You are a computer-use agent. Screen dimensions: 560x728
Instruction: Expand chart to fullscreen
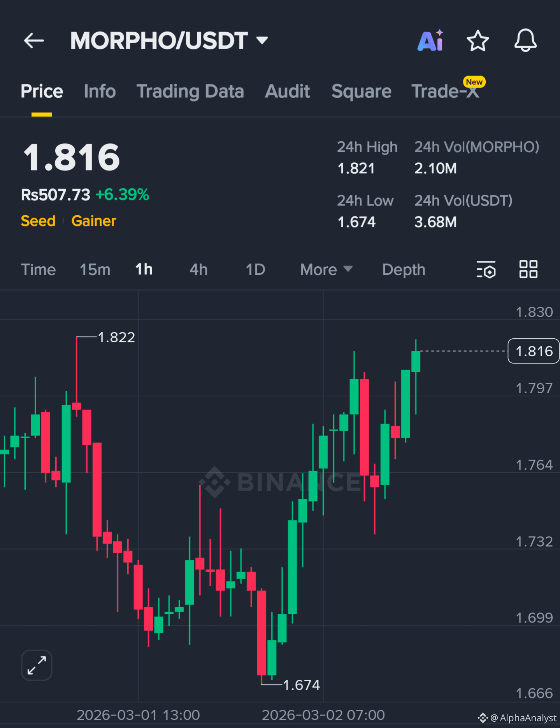37,665
